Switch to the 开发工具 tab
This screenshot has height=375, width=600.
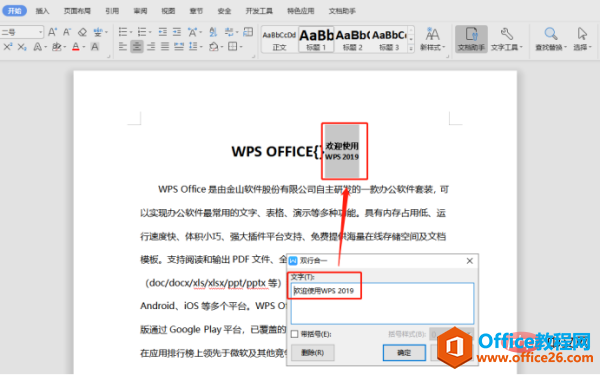point(259,11)
